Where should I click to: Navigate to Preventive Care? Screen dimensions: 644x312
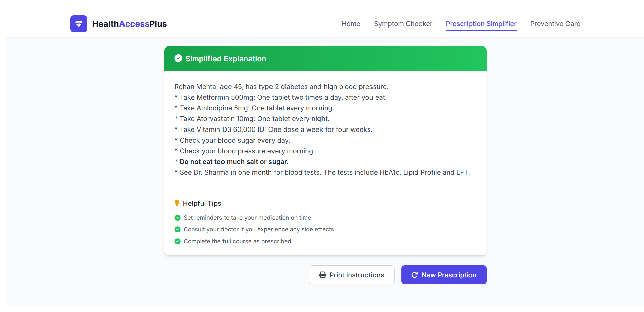pos(555,24)
